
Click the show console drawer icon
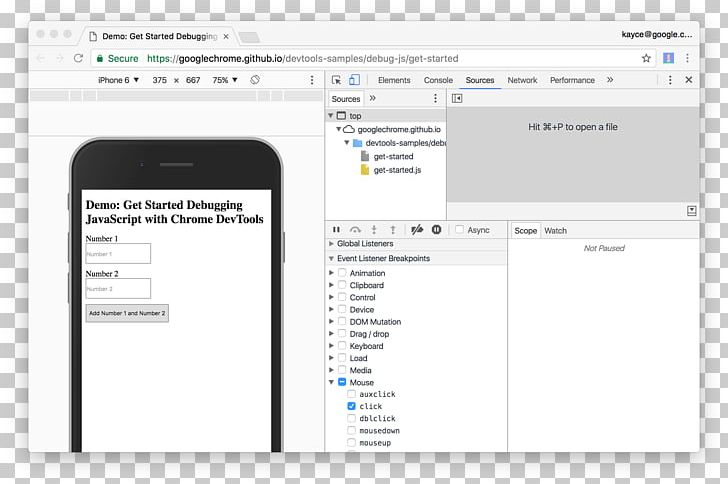tap(691, 211)
